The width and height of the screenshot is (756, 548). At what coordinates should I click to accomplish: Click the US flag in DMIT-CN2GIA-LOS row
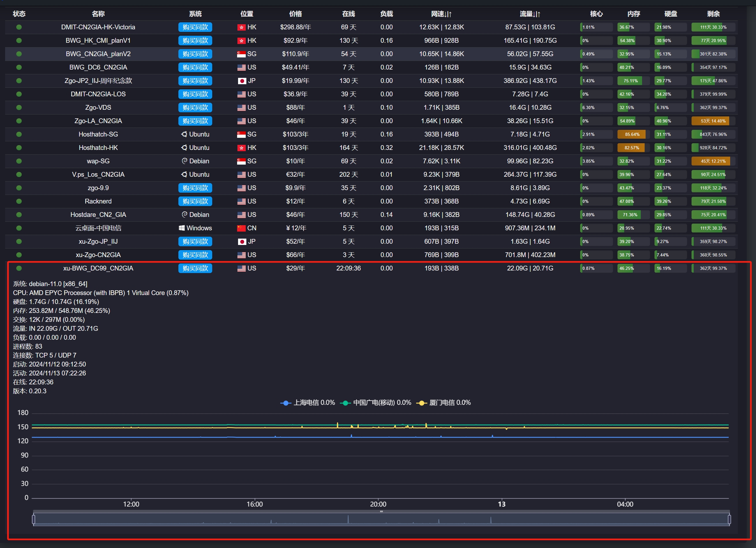point(241,94)
